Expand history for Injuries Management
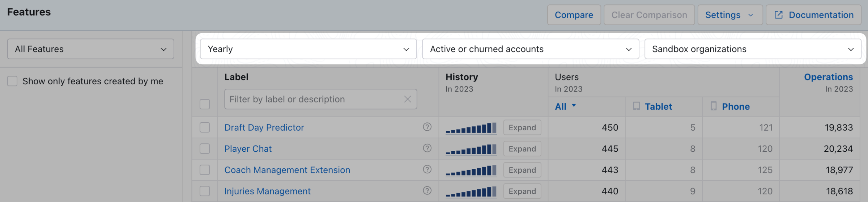This screenshot has height=202, width=868. click(x=522, y=191)
